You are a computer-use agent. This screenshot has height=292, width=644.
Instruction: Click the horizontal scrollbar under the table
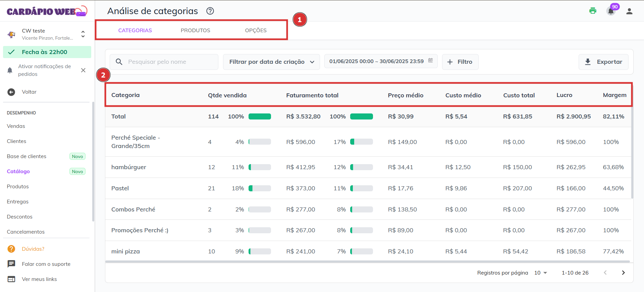click(x=367, y=261)
